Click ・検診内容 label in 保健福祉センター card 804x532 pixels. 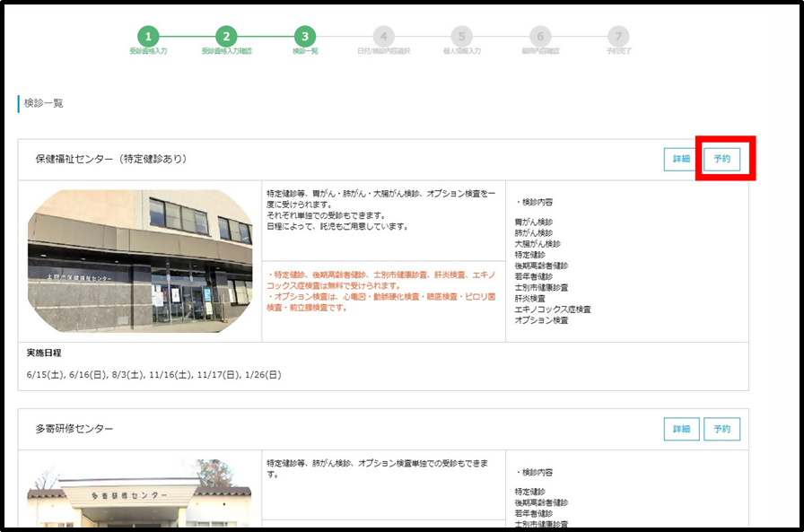click(x=534, y=202)
